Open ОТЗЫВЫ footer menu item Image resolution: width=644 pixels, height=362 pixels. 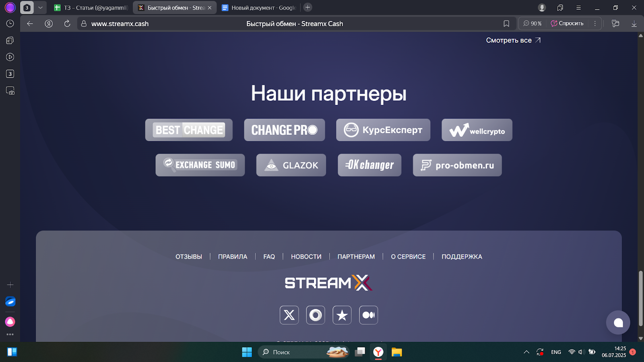(189, 257)
